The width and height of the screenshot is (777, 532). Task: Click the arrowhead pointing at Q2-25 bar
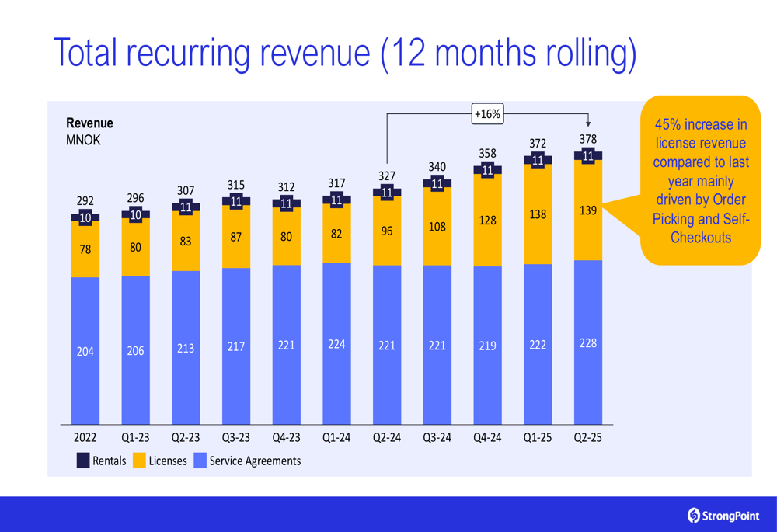tap(588, 123)
